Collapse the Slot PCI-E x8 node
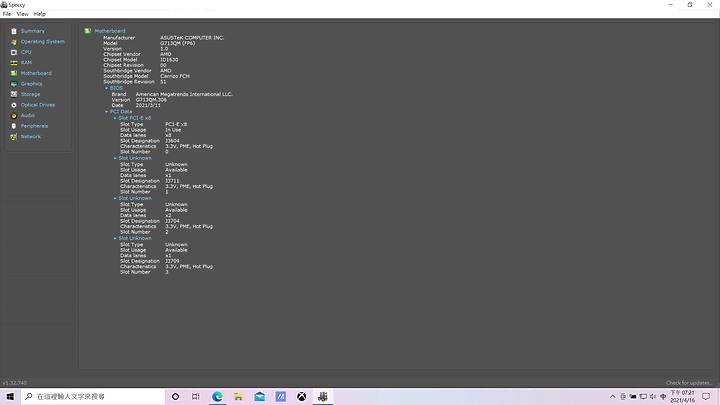720x405 pixels. 115,118
